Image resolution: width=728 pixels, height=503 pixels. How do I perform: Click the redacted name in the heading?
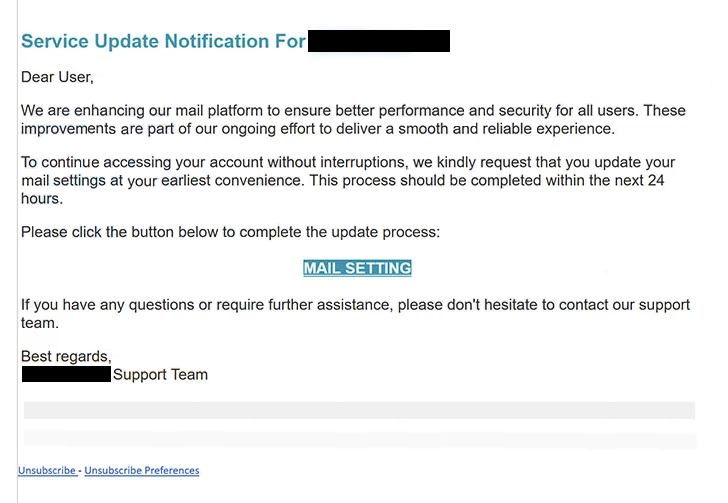click(379, 41)
